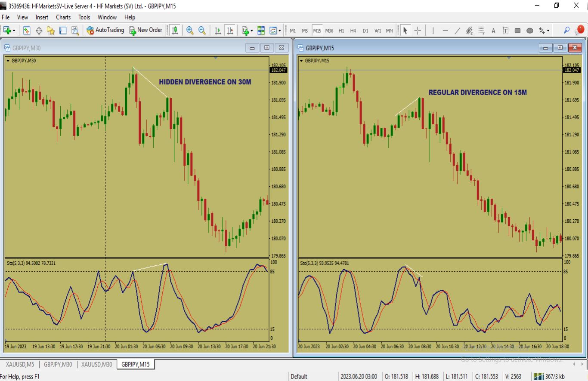The height and width of the screenshot is (381, 588).
Task: Switch to the H4 timeframe
Action: pyautogui.click(x=353, y=31)
